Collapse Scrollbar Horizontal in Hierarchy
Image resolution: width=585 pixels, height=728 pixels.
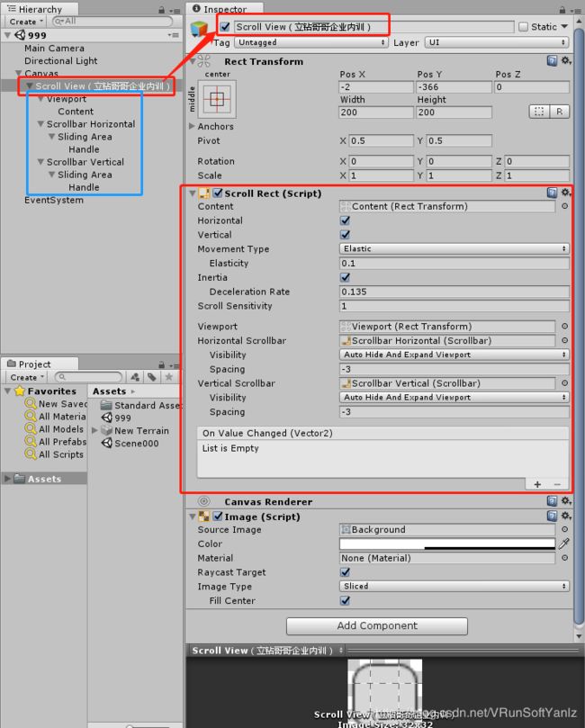40,124
